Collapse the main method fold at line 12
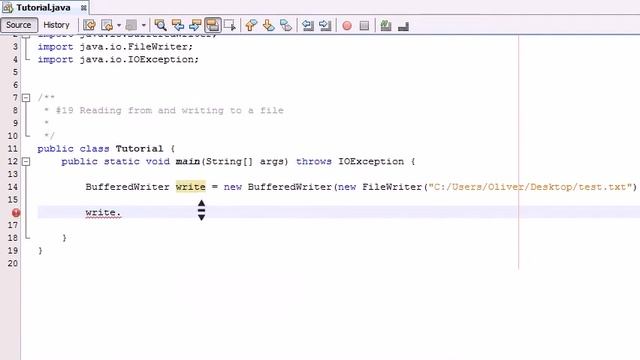640x360 pixels. pyautogui.click(x=26, y=161)
